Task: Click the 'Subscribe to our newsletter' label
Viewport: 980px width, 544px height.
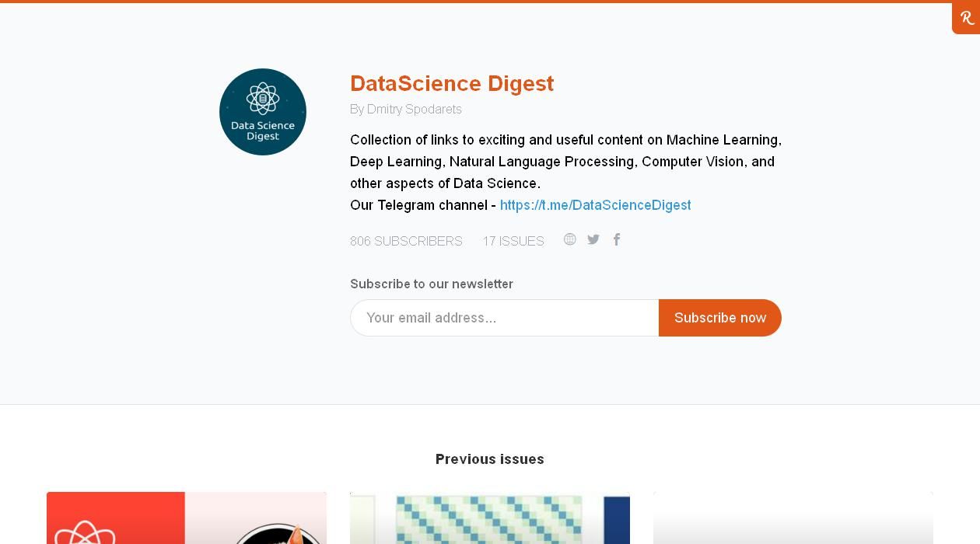Action: 432,284
